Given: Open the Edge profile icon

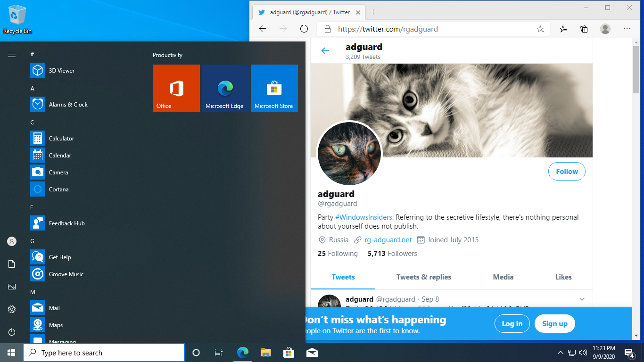Looking at the screenshot, I should coord(605,29).
